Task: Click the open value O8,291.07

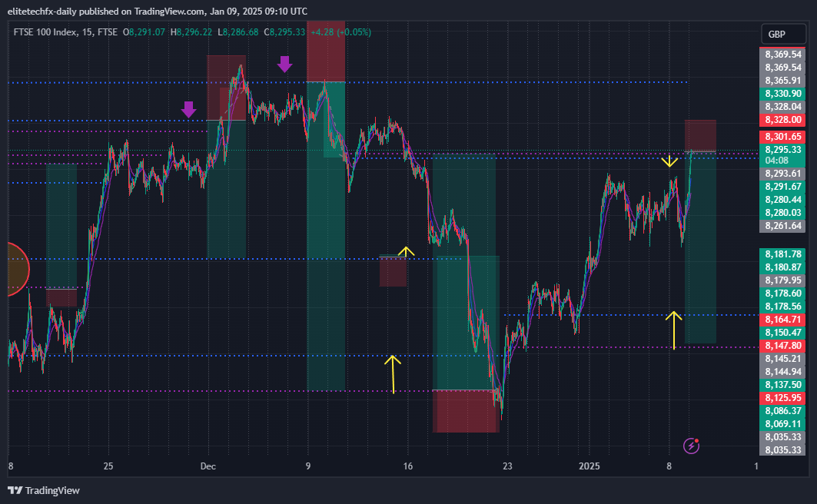Action: point(144,31)
